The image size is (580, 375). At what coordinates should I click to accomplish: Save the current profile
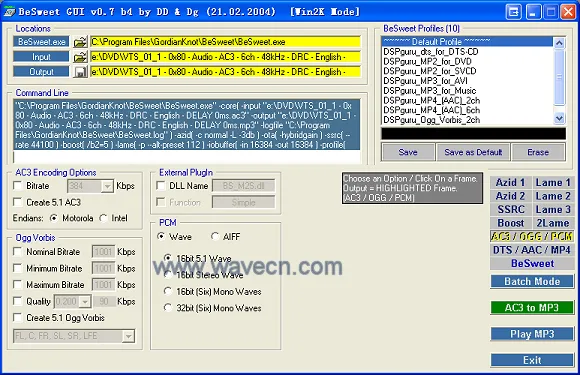point(408,152)
